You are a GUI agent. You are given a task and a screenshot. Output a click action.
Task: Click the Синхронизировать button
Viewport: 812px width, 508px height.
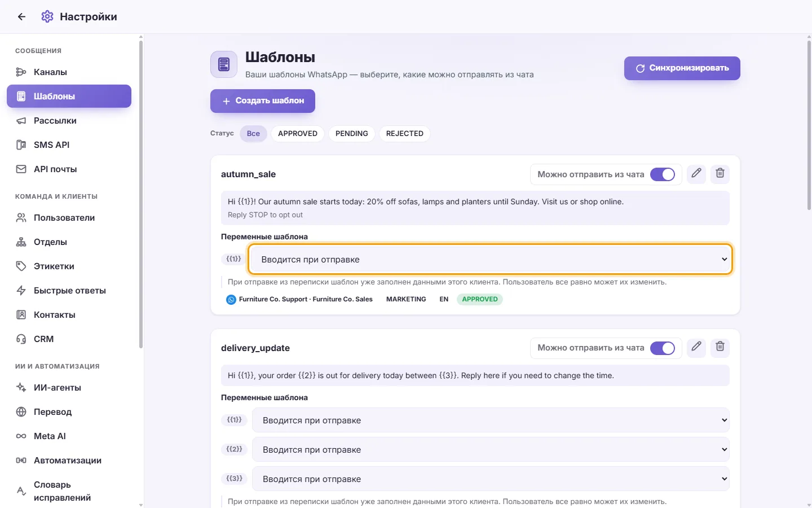click(x=682, y=68)
